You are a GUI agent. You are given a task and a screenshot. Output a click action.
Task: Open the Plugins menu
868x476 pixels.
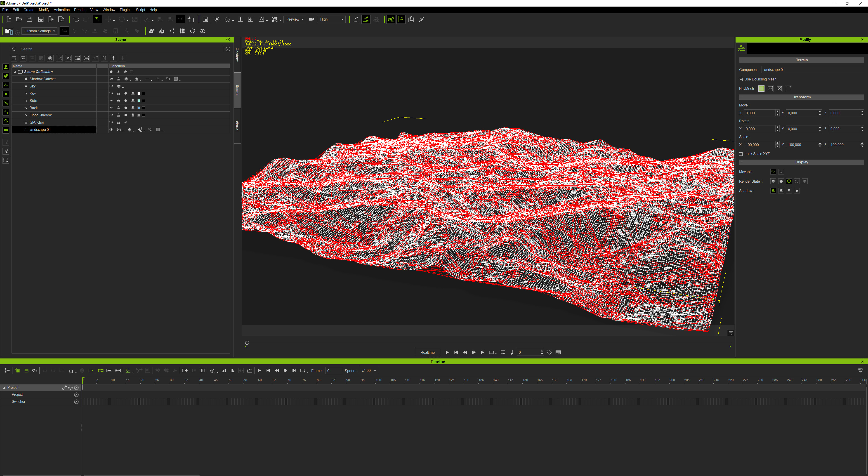coord(125,10)
